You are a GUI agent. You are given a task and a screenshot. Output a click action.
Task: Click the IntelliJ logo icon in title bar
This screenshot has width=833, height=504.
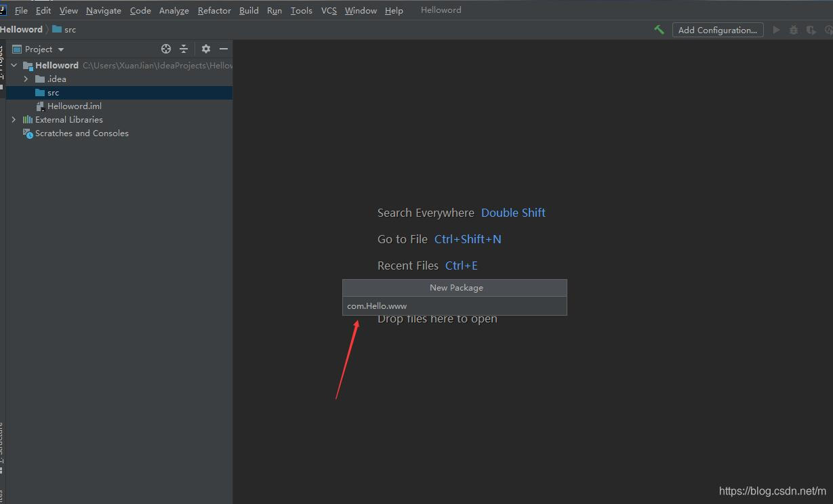click(3, 10)
